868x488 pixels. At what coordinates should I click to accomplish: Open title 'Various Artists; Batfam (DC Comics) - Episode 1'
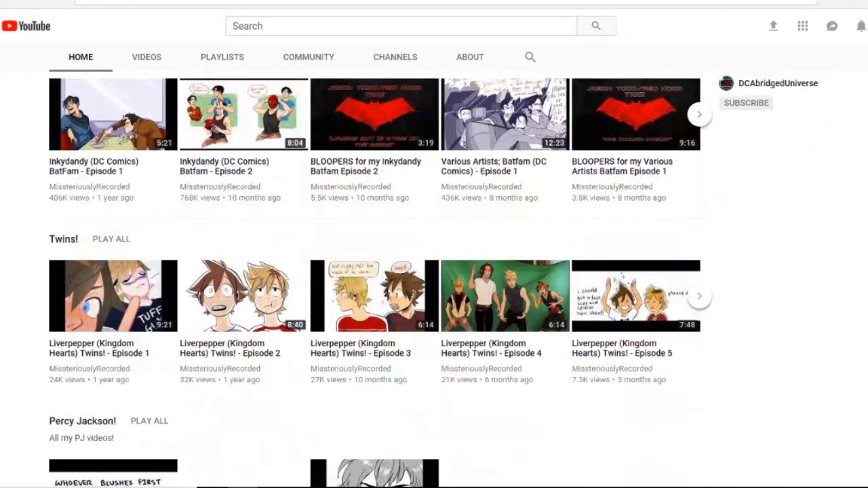coord(494,166)
